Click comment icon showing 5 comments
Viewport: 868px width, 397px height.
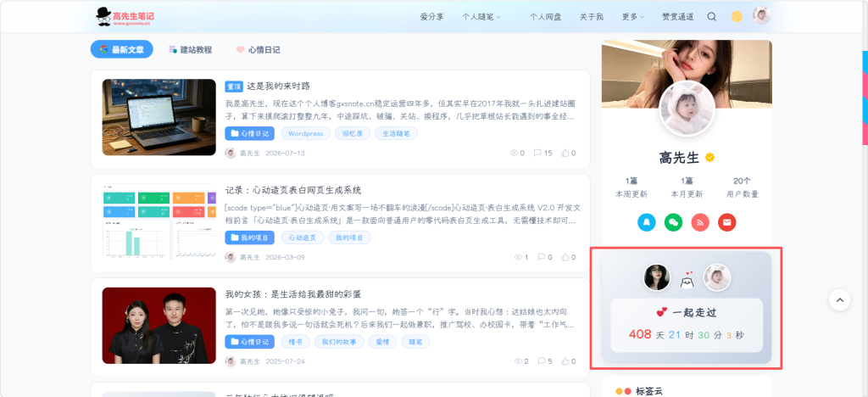tap(542, 361)
